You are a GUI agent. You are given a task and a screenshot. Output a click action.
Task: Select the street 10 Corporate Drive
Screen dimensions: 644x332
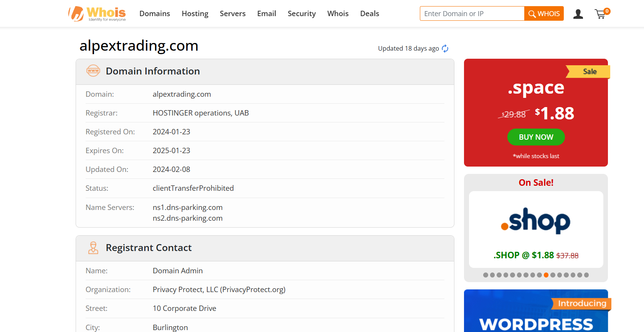pos(185,308)
